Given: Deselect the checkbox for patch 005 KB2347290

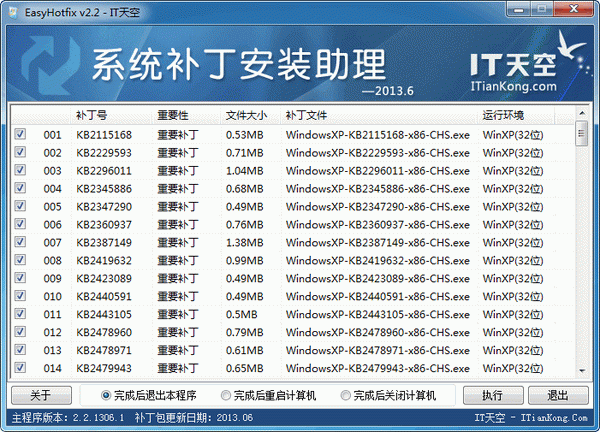Looking at the screenshot, I should pos(20,206).
